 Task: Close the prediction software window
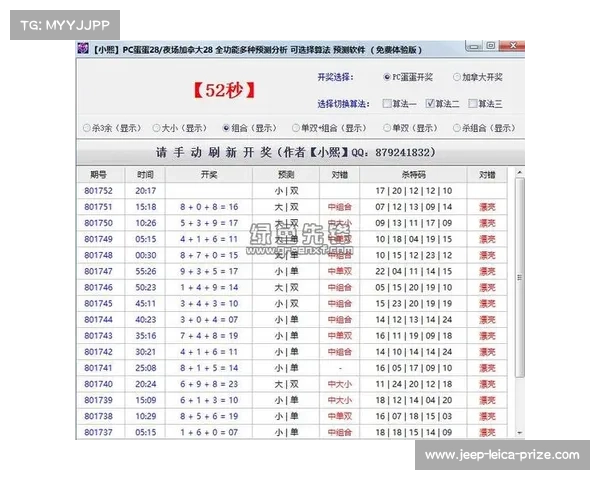pyautogui.click(x=512, y=46)
